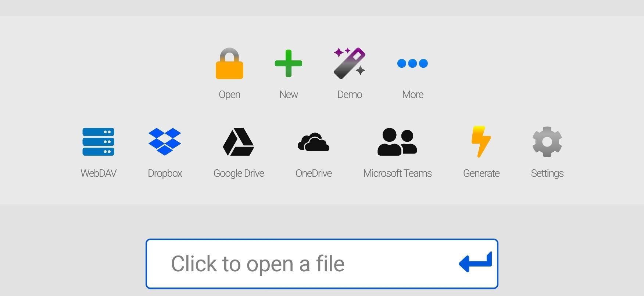Open the Settings gear icon

547,142
